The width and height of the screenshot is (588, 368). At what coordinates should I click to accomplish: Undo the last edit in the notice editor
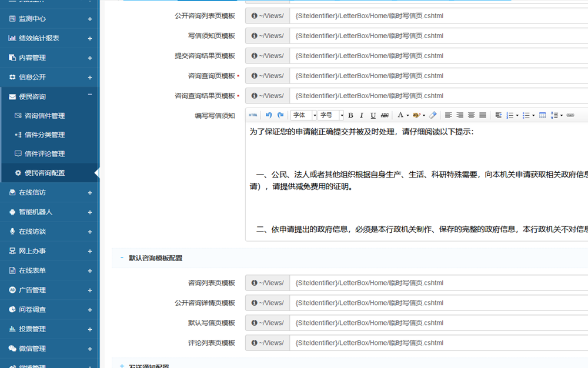point(268,115)
